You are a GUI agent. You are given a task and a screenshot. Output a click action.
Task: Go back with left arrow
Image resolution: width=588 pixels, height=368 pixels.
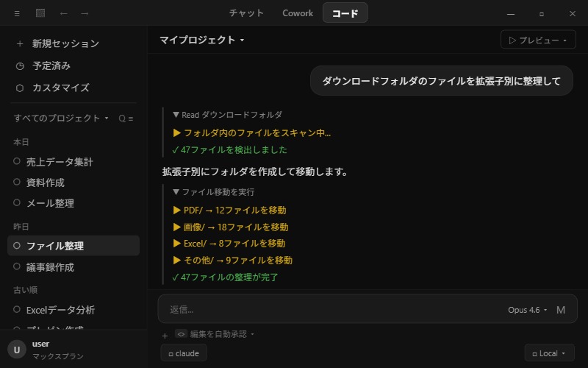click(x=64, y=13)
